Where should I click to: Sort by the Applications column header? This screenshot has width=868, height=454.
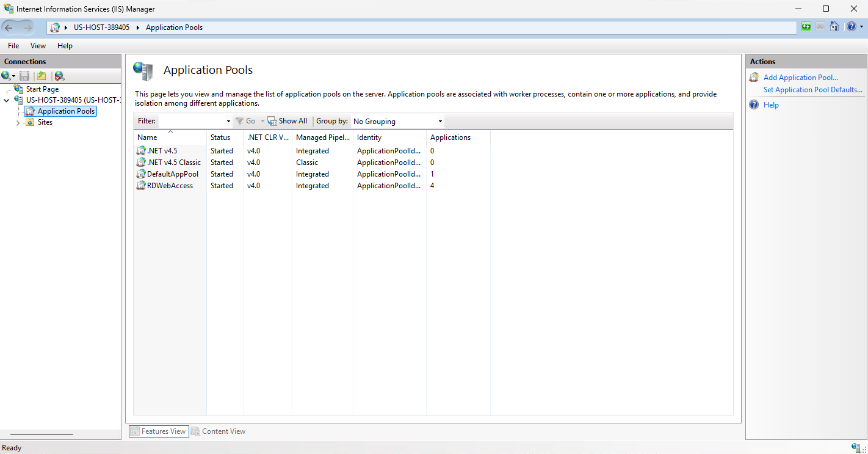pos(458,137)
